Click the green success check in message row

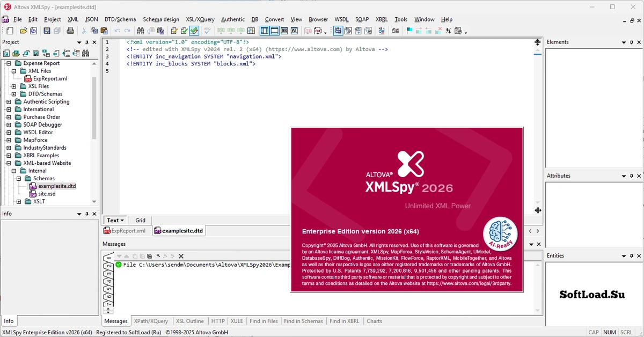coord(118,265)
